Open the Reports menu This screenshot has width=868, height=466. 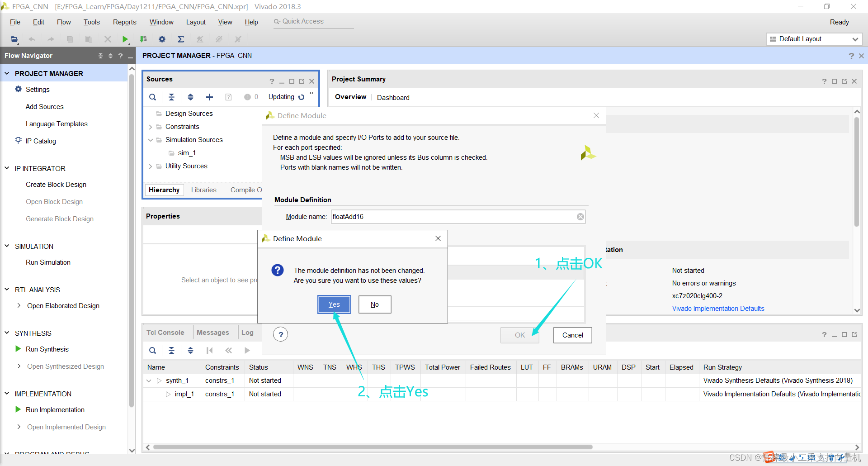[124, 22]
